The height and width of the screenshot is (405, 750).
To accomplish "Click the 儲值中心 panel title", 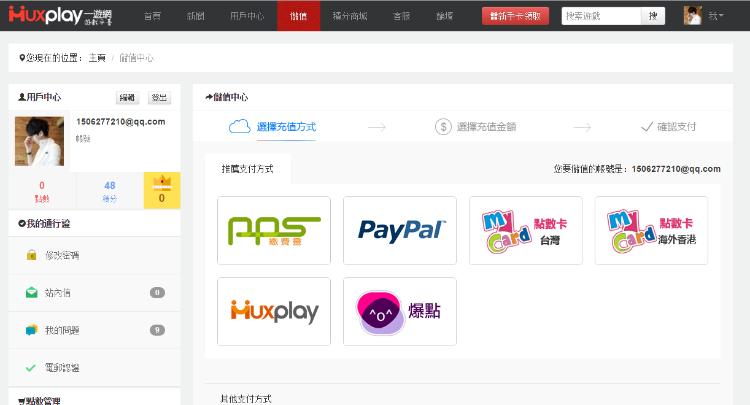I will tap(231, 97).
